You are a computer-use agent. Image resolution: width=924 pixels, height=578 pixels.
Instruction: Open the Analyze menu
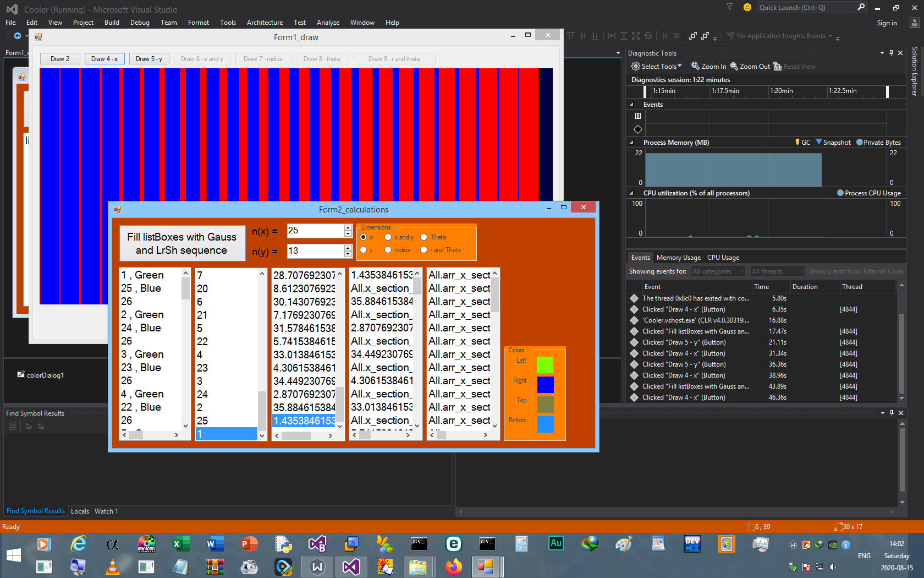328,23
